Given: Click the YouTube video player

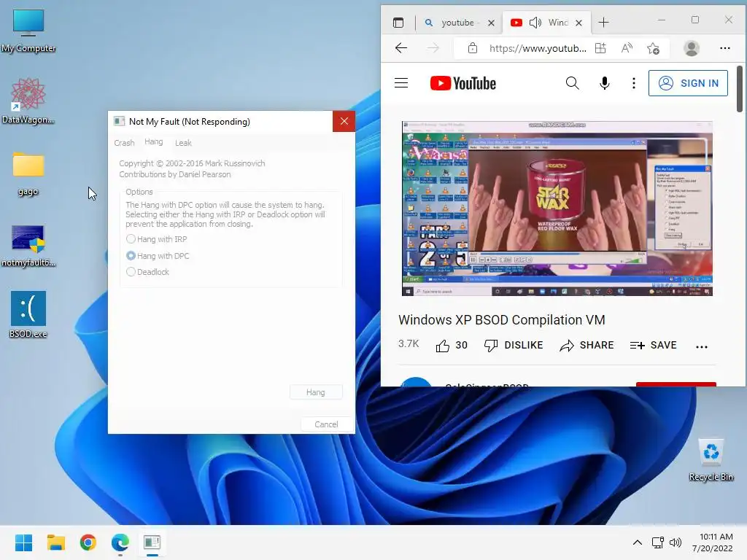Looking at the screenshot, I should 557,209.
